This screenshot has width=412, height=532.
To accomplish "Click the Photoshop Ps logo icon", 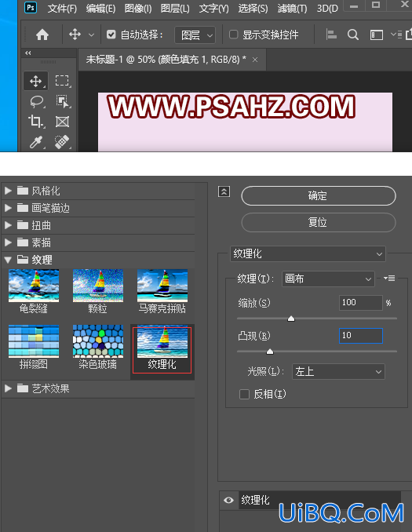I will coord(31,8).
